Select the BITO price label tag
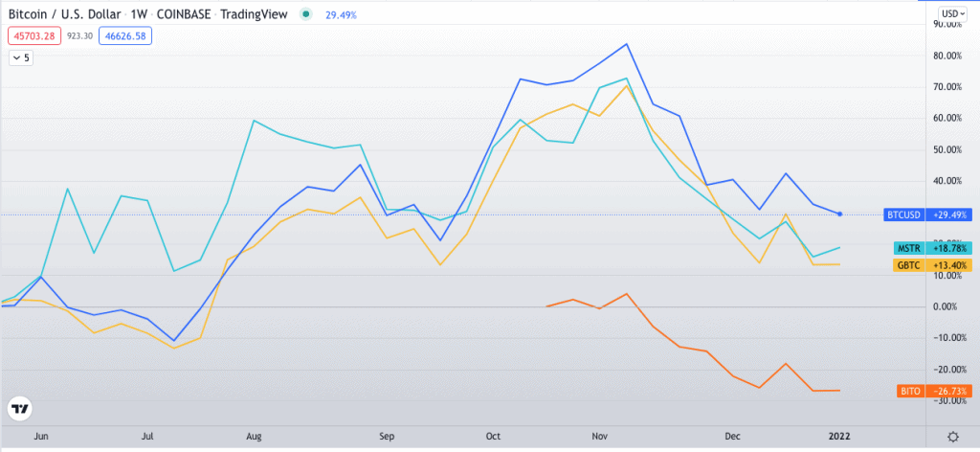The image size is (980, 452). coord(909,392)
